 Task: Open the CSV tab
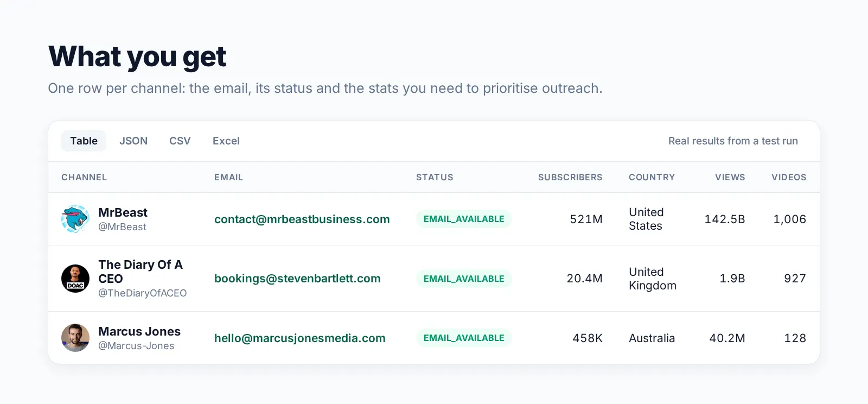(180, 141)
